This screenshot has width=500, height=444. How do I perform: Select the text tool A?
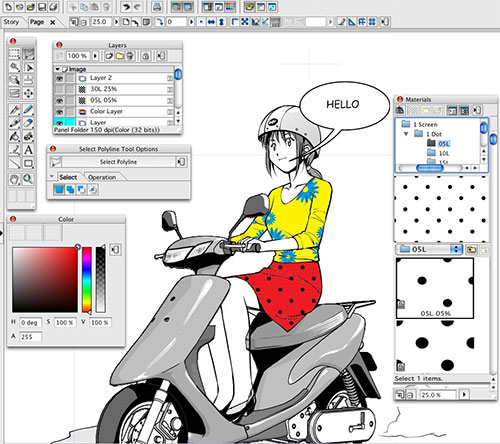coord(29,150)
